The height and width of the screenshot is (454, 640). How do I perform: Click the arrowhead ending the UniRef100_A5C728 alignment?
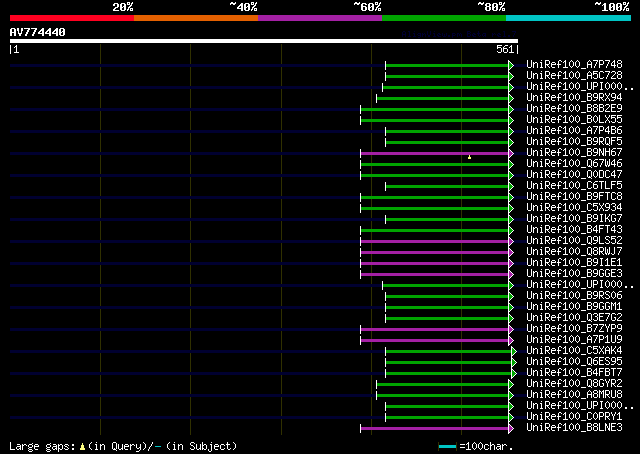511,76
